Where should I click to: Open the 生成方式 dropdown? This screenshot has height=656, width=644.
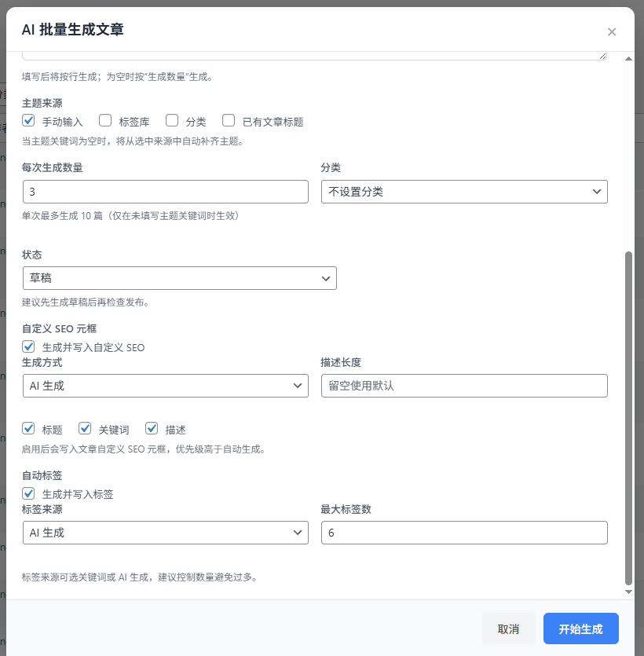tap(165, 386)
